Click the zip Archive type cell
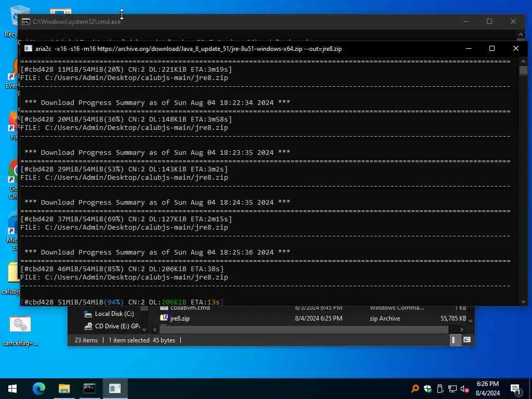The width and height of the screenshot is (532, 399). pyautogui.click(x=385, y=318)
